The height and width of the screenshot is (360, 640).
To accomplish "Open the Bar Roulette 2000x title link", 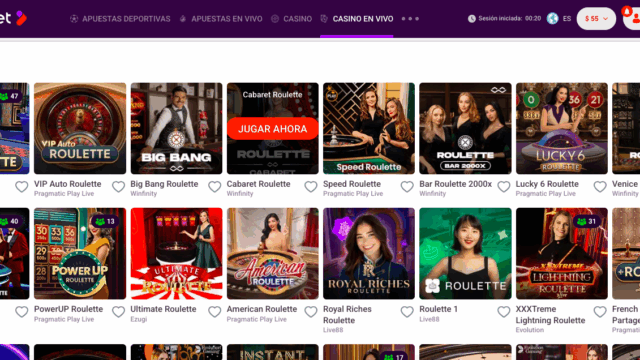I will pyautogui.click(x=456, y=184).
